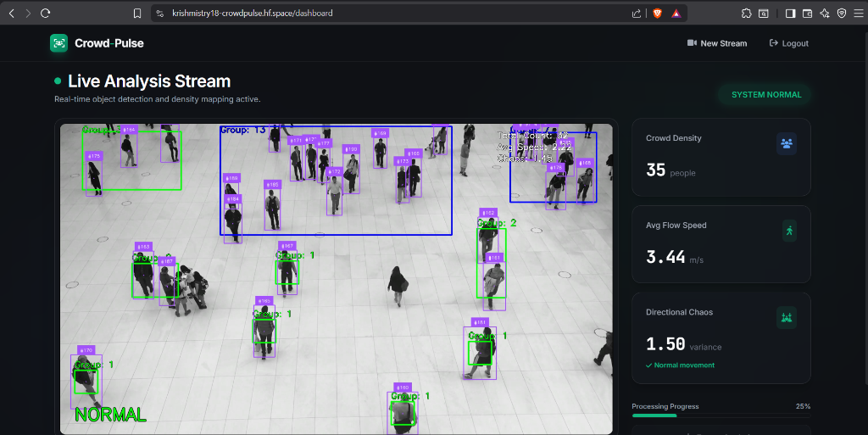Reload the page
This screenshot has width=868, height=435.
pos(46,14)
